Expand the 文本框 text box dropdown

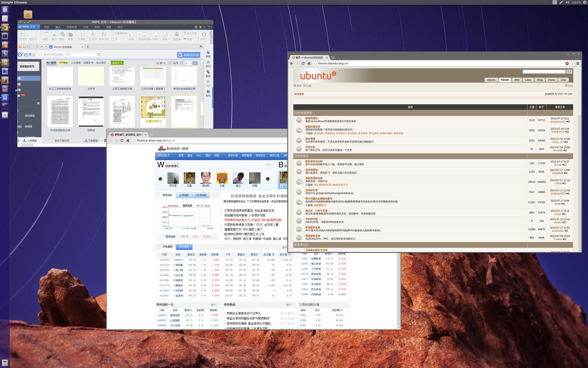[87, 39]
